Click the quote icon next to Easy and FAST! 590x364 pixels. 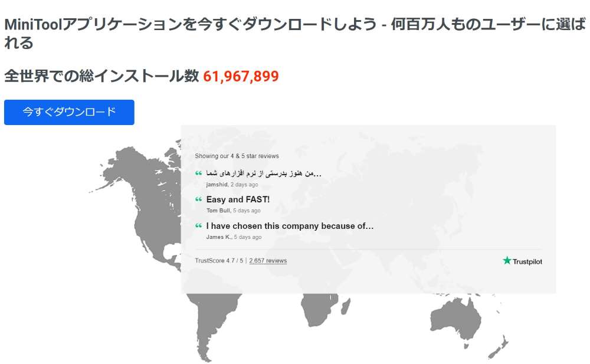[x=199, y=199]
